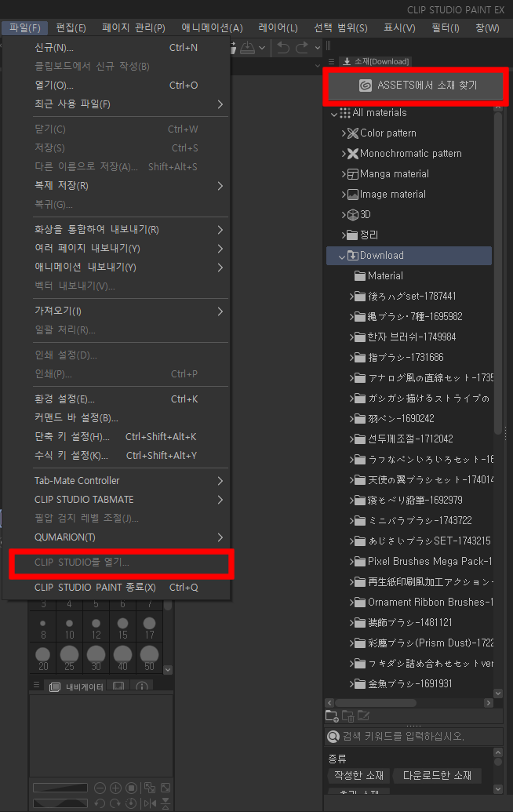This screenshot has width=513, height=812.
Task: Collapse the Download folder
Action: [342, 256]
